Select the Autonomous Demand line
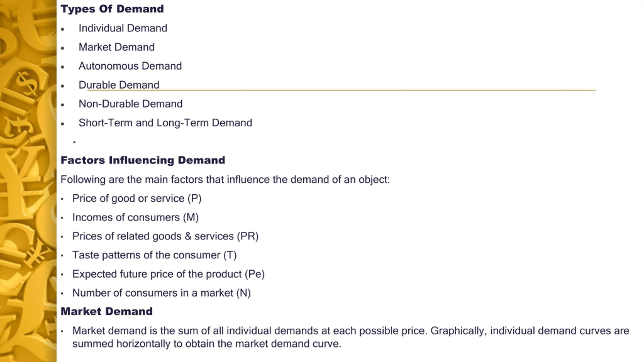The image size is (644, 362). (x=130, y=66)
